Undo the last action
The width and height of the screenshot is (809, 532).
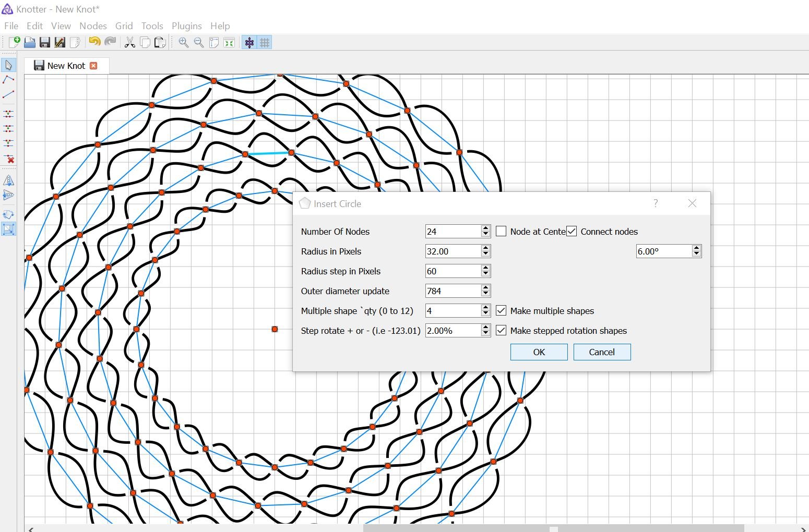pos(94,42)
